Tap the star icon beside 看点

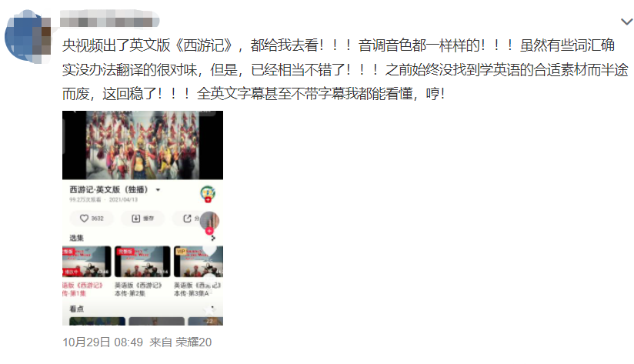click(x=209, y=310)
